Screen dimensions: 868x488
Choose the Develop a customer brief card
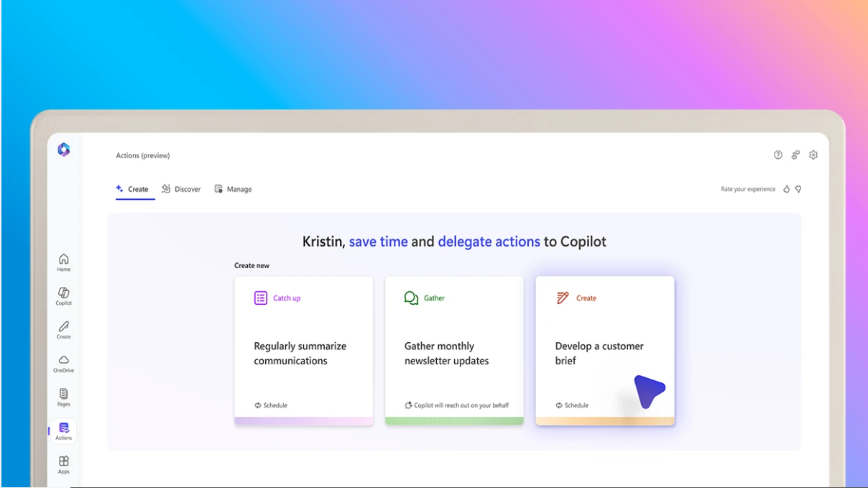point(604,351)
